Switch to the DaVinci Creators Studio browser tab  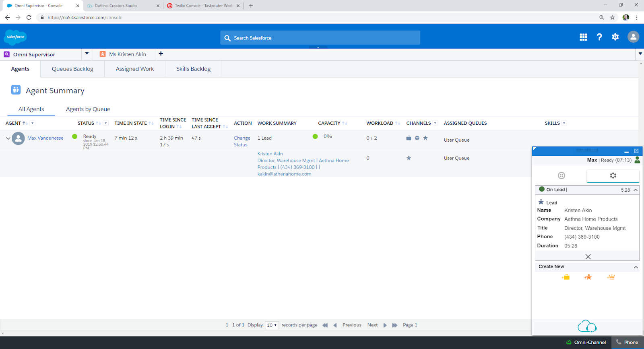[122, 6]
